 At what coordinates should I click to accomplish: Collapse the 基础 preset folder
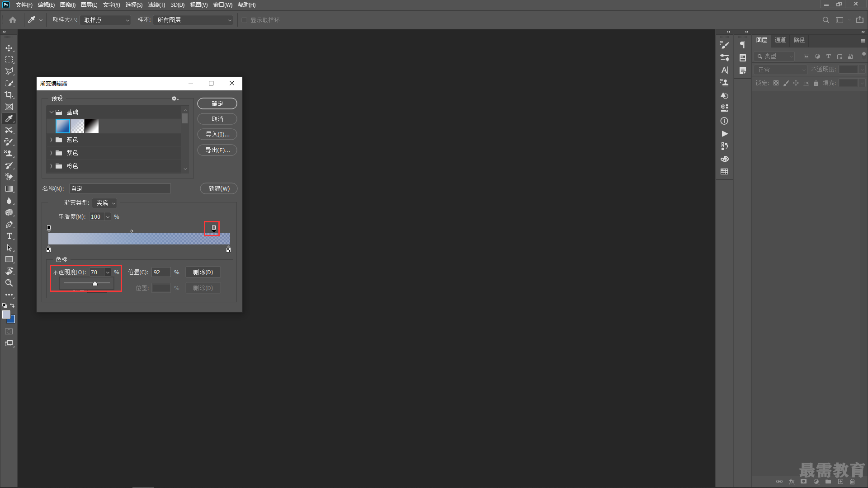[x=52, y=112]
